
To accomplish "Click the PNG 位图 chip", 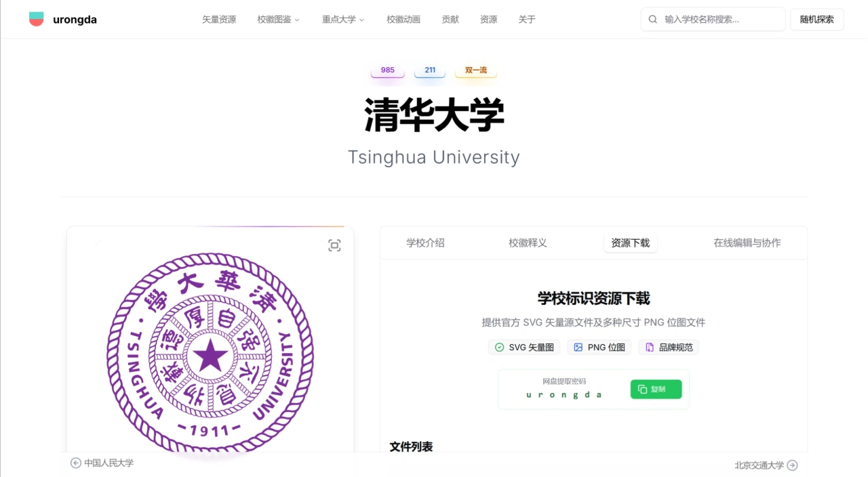I will pos(599,348).
